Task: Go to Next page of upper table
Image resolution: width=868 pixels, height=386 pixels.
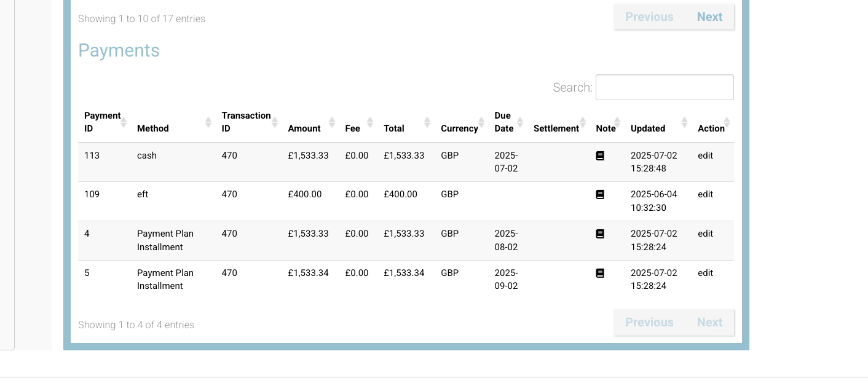Action: click(709, 17)
